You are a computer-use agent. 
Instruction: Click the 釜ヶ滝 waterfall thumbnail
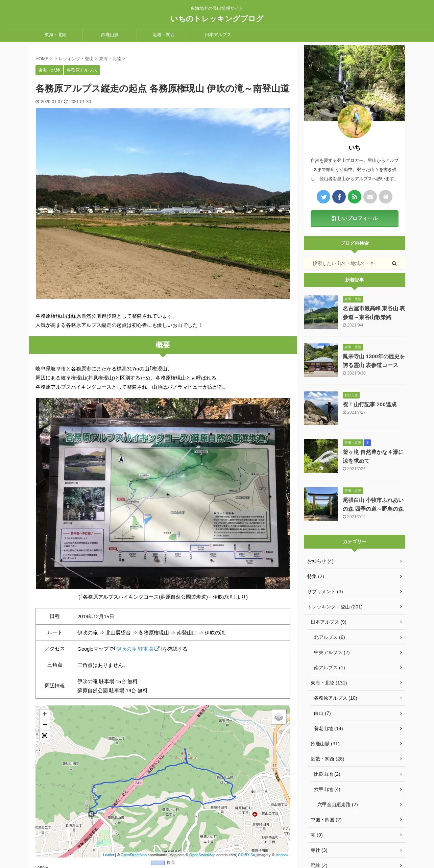click(321, 456)
